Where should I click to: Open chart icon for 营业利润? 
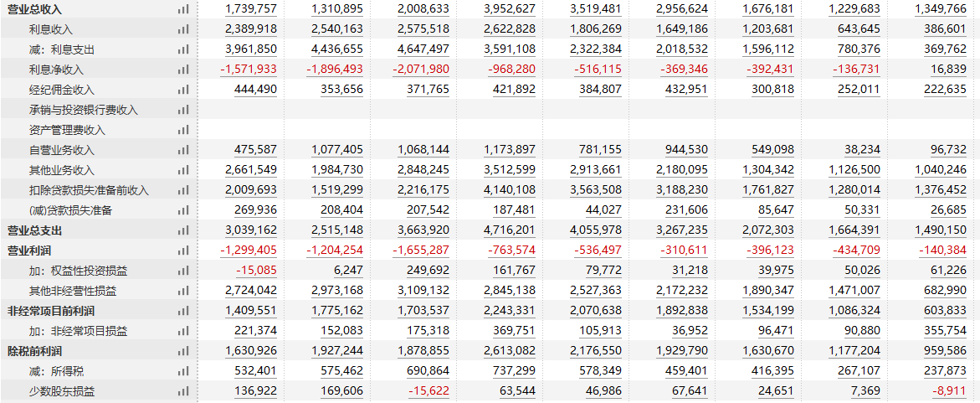182,251
